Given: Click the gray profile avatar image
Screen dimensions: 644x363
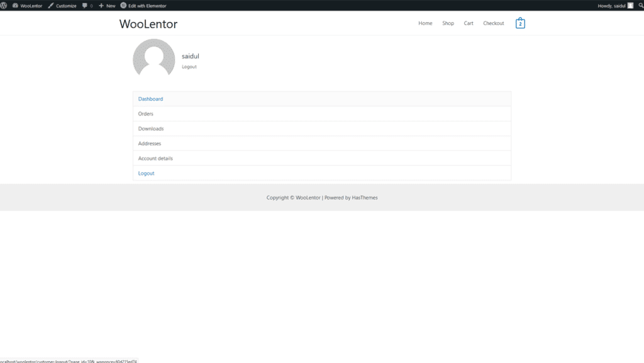Looking at the screenshot, I should click(x=154, y=59).
